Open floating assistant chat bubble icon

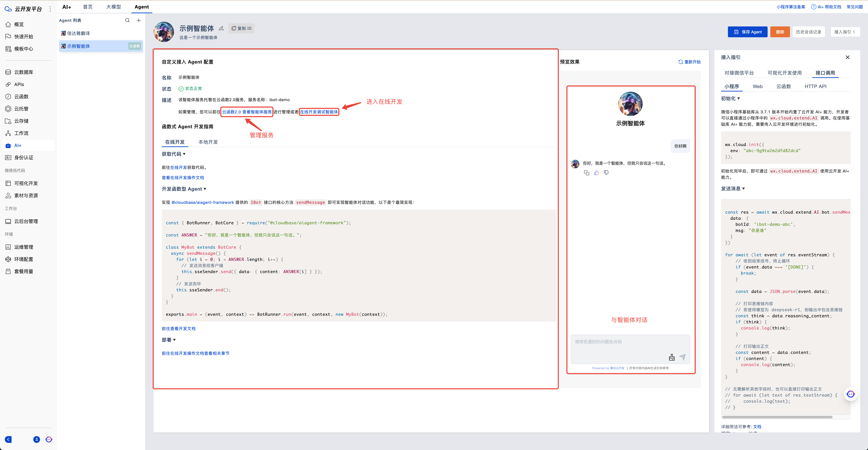851,394
